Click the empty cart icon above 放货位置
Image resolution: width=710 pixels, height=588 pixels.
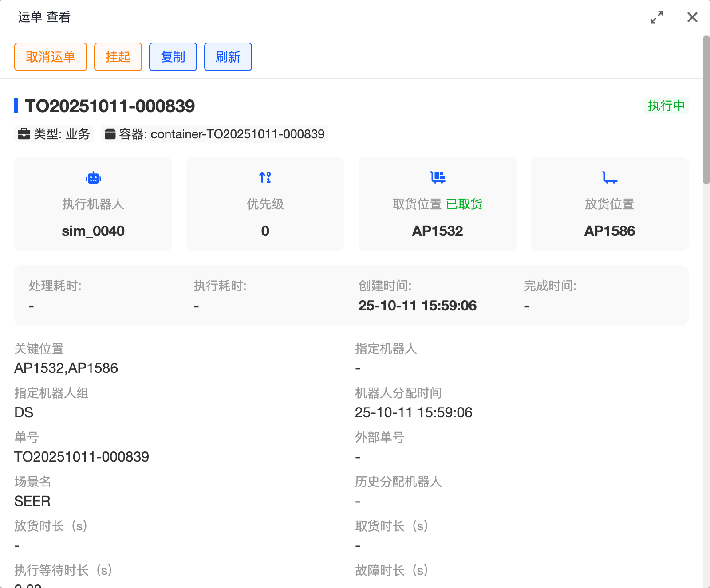click(609, 177)
